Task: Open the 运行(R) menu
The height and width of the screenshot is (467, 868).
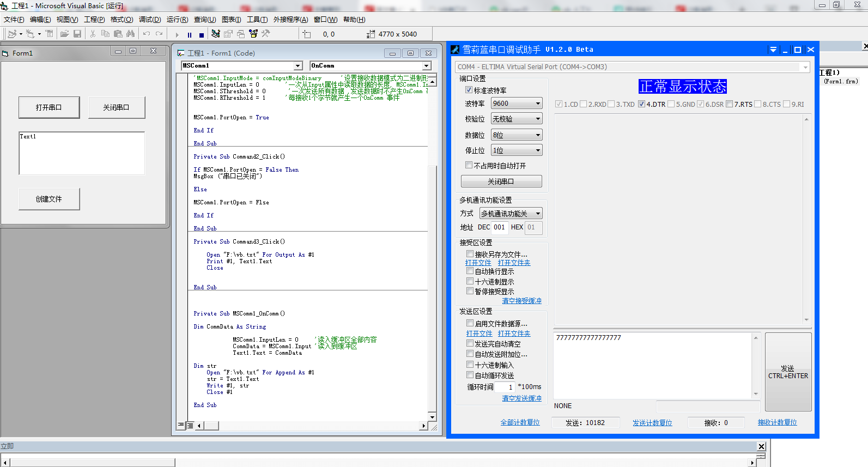Action: click(x=177, y=20)
